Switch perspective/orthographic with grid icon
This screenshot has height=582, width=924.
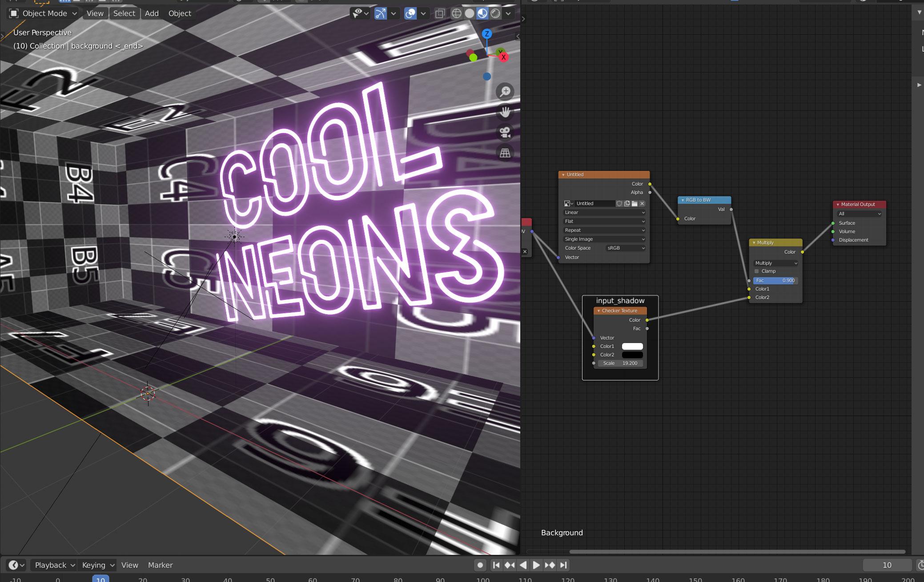(x=505, y=153)
